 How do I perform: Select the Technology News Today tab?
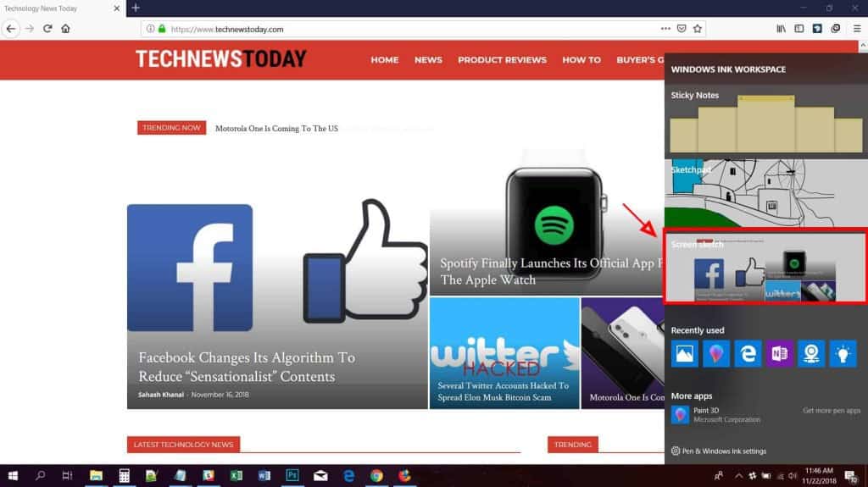pyautogui.click(x=63, y=8)
